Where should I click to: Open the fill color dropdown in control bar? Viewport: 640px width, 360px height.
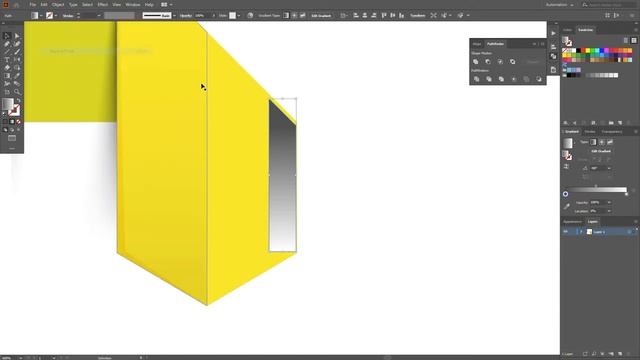pos(41,16)
